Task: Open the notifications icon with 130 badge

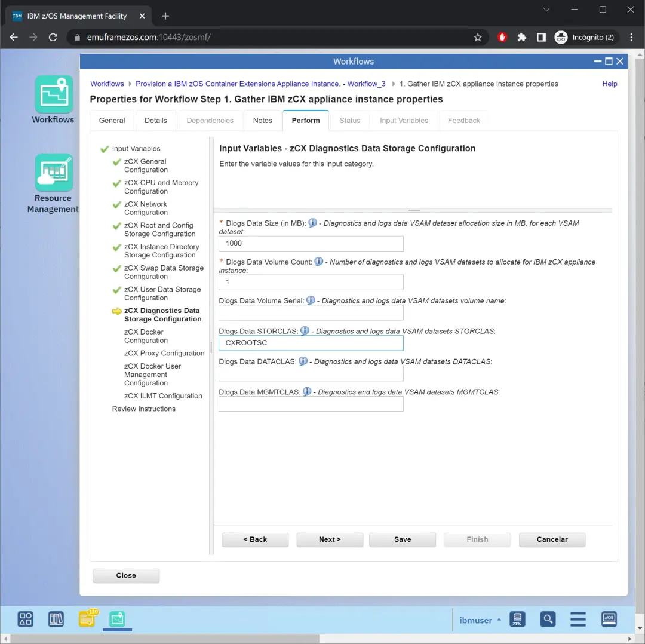Action: pyautogui.click(x=88, y=618)
